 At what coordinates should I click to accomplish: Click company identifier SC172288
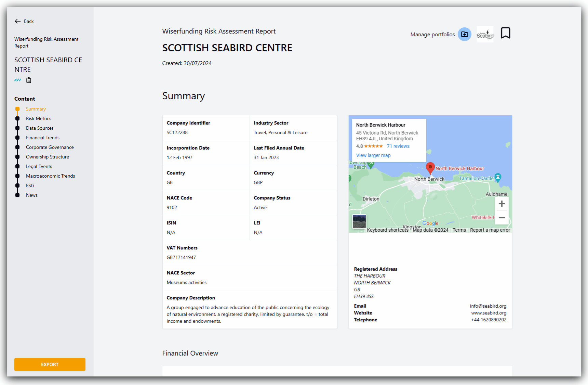[177, 132]
